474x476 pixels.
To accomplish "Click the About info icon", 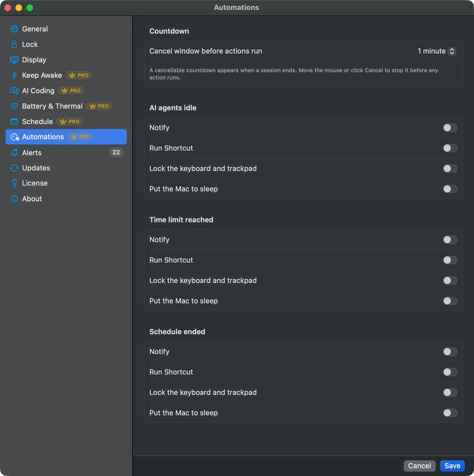I will coord(14,199).
